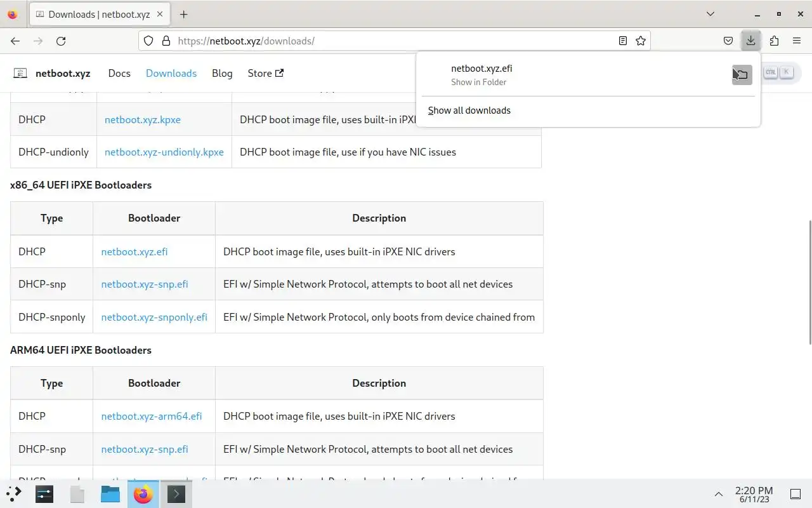Open the Firefox application menu
The width and height of the screenshot is (812, 508).
pyautogui.click(x=797, y=41)
